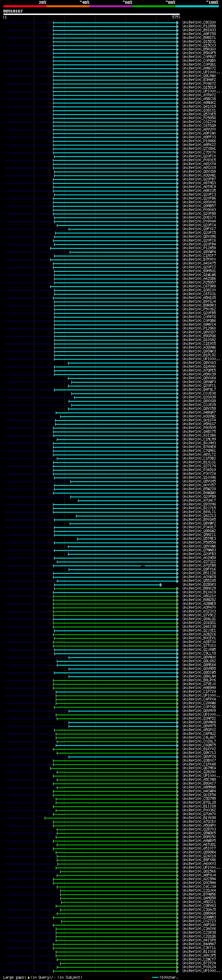222x980 pixels.
Task: Click the query end position 575
Action: coord(175,17)
